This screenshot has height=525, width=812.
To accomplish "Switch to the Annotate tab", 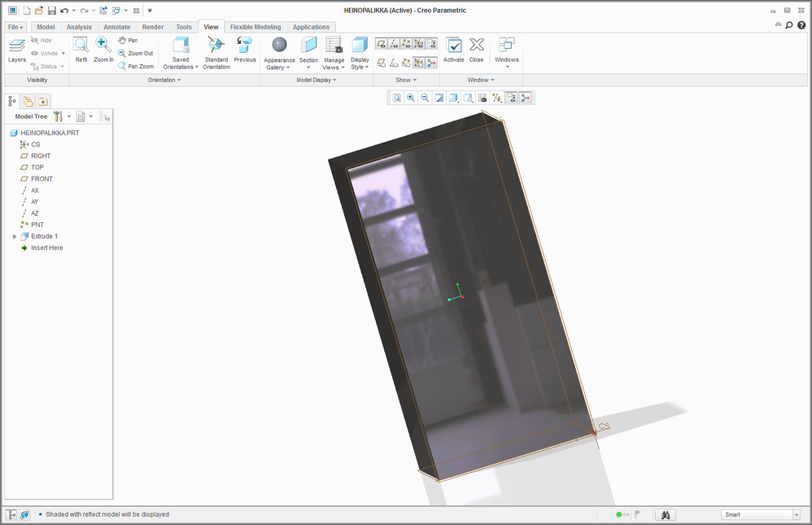I will pyautogui.click(x=117, y=27).
